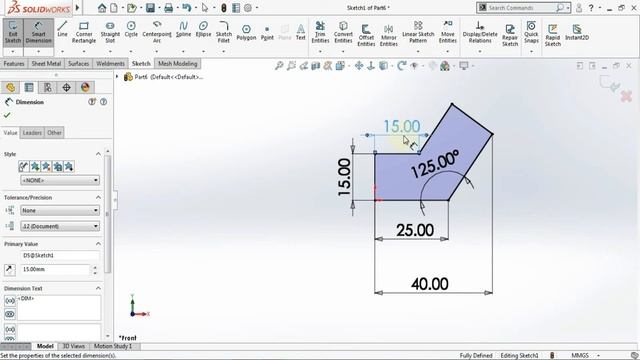Select the 125.00° angle dimension
The width and height of the screenshot is (640, 360).
[x=435, y=164]
